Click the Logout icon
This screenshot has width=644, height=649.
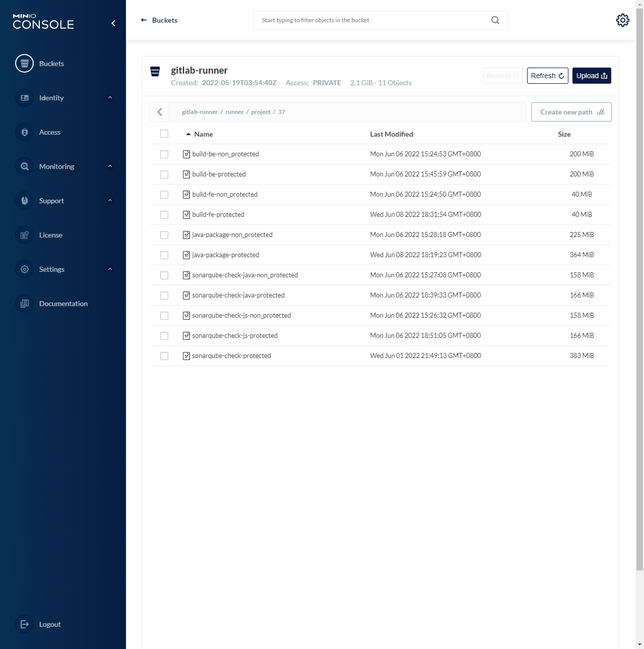24,624
